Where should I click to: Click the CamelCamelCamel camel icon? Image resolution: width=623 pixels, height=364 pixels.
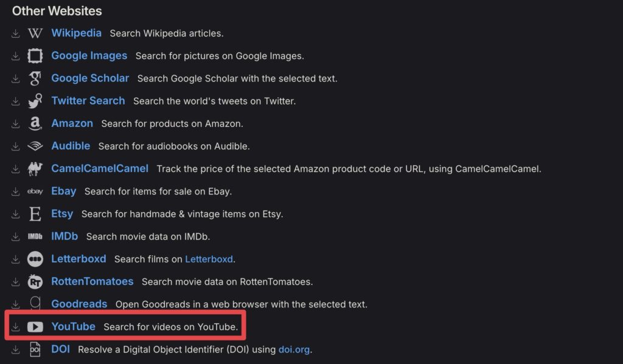pyautogui.click(x=35, y=168)
